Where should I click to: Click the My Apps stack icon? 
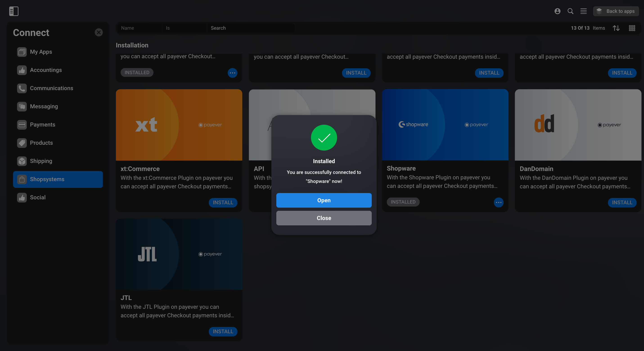pyautogui.click(x=22, y=52)
